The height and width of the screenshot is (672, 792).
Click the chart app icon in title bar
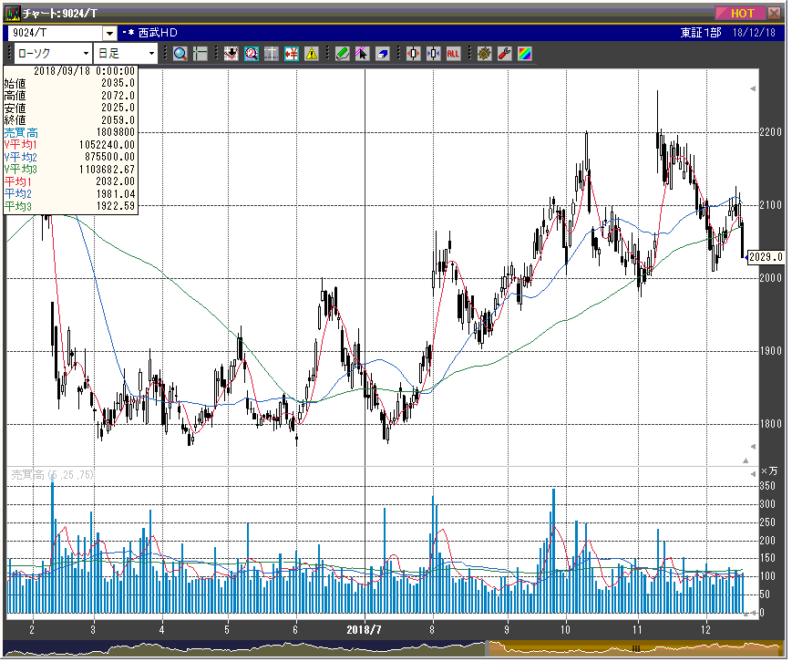12,13
